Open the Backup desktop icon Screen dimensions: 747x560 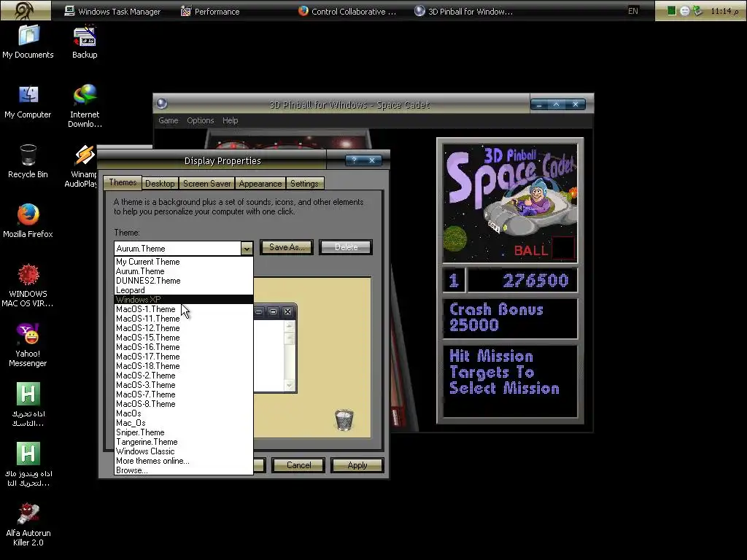[x=85, y=42]
